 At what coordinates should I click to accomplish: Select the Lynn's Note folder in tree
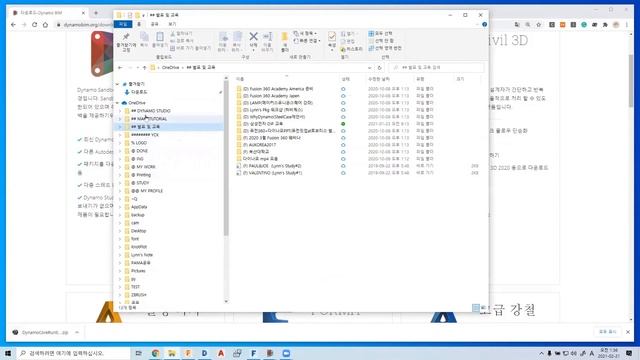(142, 255)
